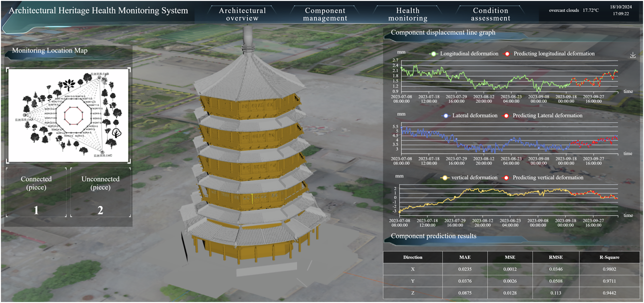This screenshot has height=303, width=644.
Task: Click the green longitudinal deformation line plot
Action: coord(509,79)
